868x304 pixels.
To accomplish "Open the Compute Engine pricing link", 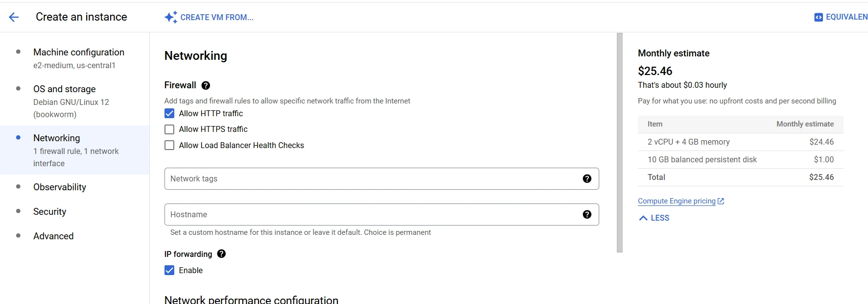I will [x=677, y=201].
